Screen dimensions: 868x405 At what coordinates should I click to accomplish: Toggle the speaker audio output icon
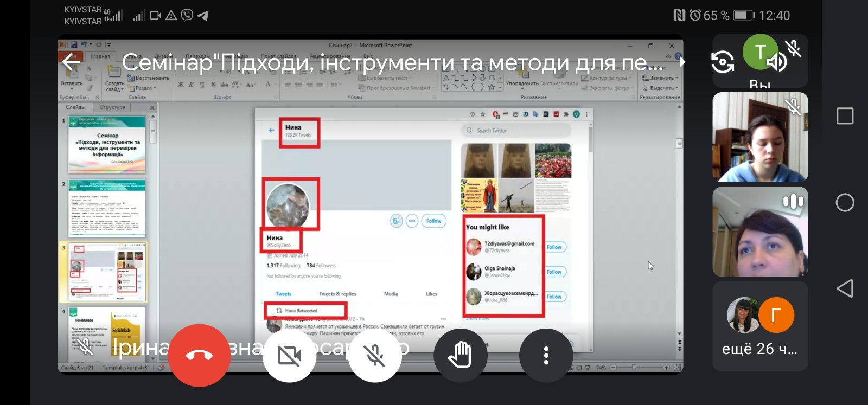click(x=777, y=62)
